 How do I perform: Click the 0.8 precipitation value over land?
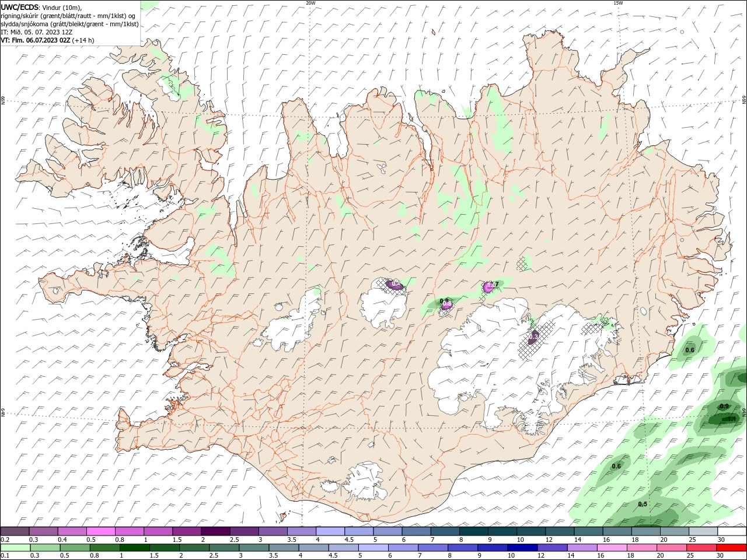[x=444, y=300]
